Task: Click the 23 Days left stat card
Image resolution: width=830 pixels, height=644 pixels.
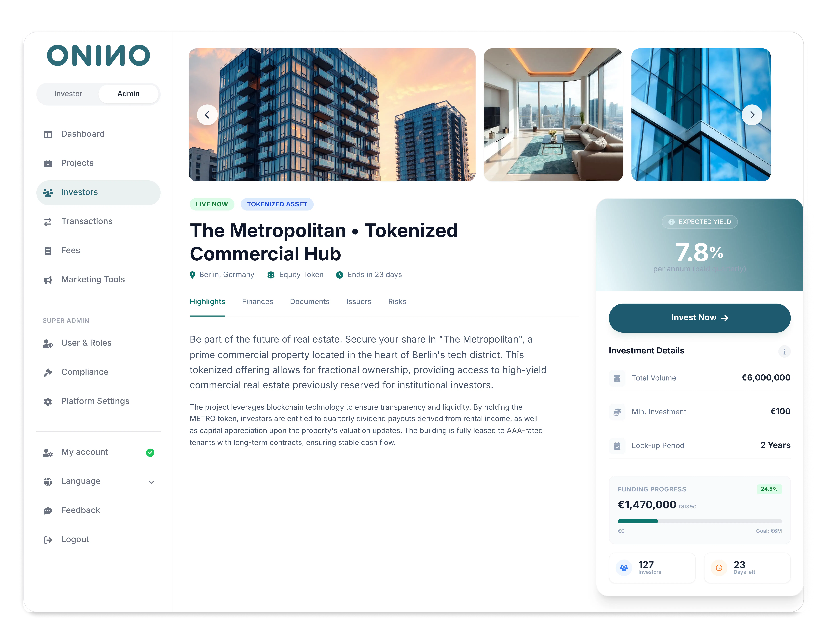Action: pos(747,568)
